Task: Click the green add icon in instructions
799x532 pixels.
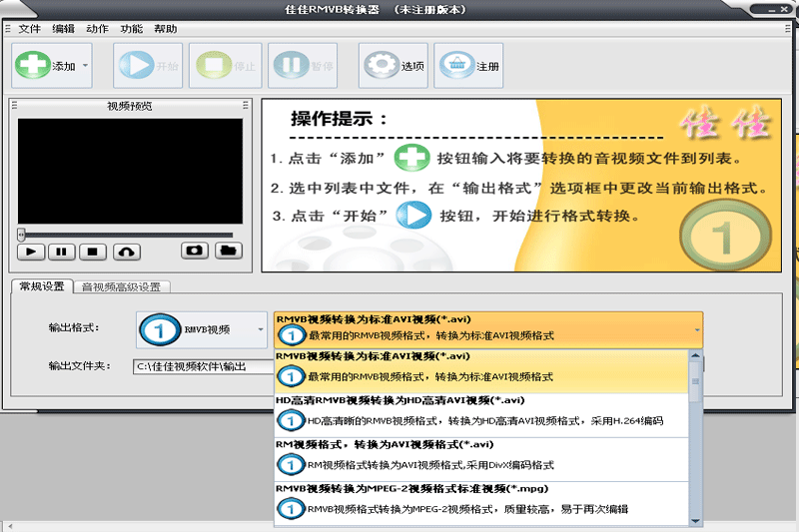Action: click(411, 158)
